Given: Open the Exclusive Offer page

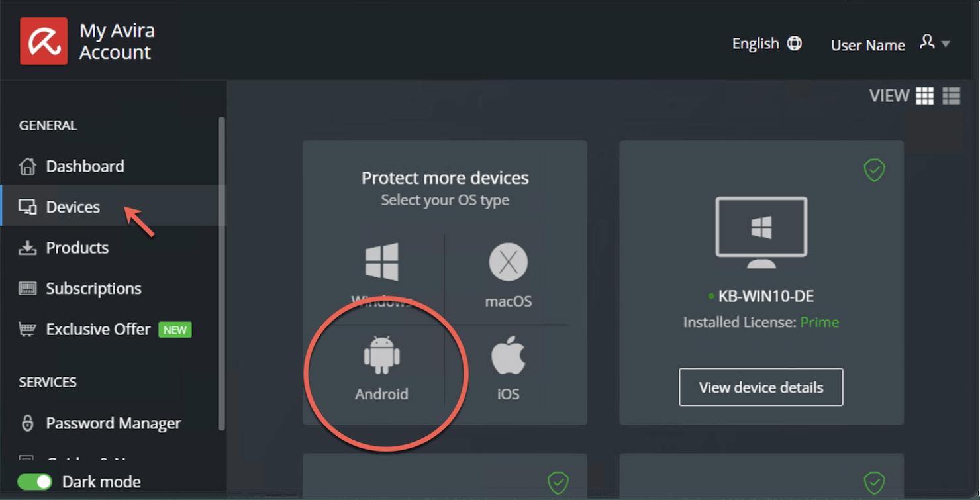Looking at the screenshot, I should tap(97, 329).
